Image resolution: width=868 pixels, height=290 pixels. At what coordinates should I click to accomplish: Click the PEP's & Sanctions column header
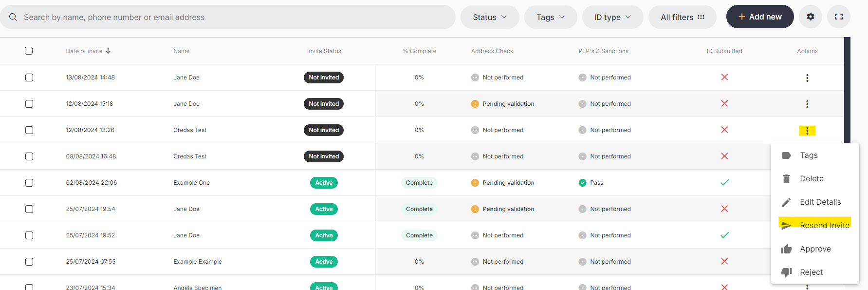click(x=603, y=51)
